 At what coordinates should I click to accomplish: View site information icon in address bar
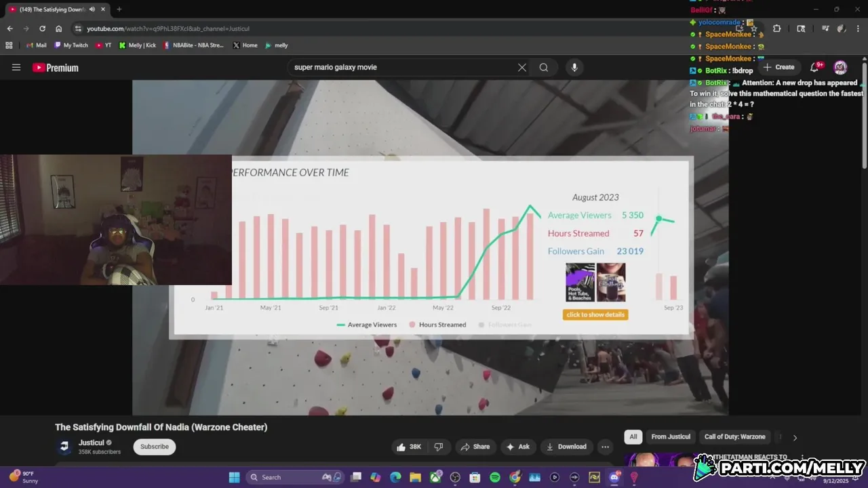(78, 28)
